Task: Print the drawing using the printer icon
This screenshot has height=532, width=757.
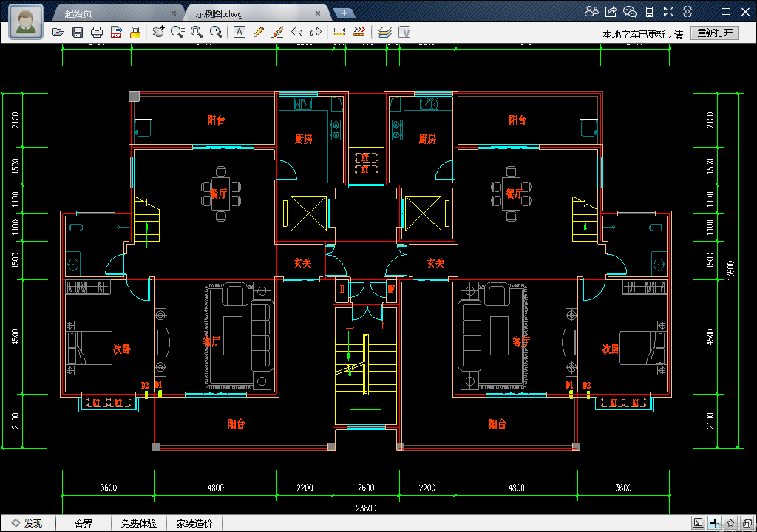Action: pyautogui.click(x=97, y=32)
